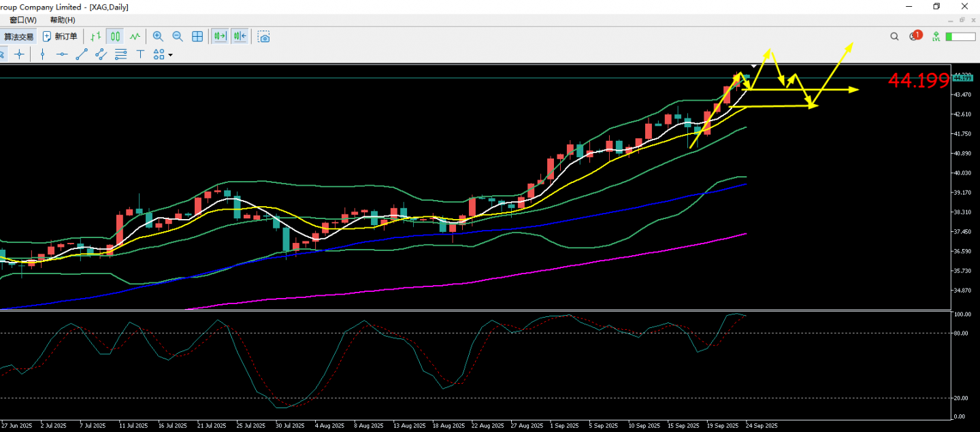Add a text label tool
The width and height of the screenshot is (980, 432).
[140, 54]
